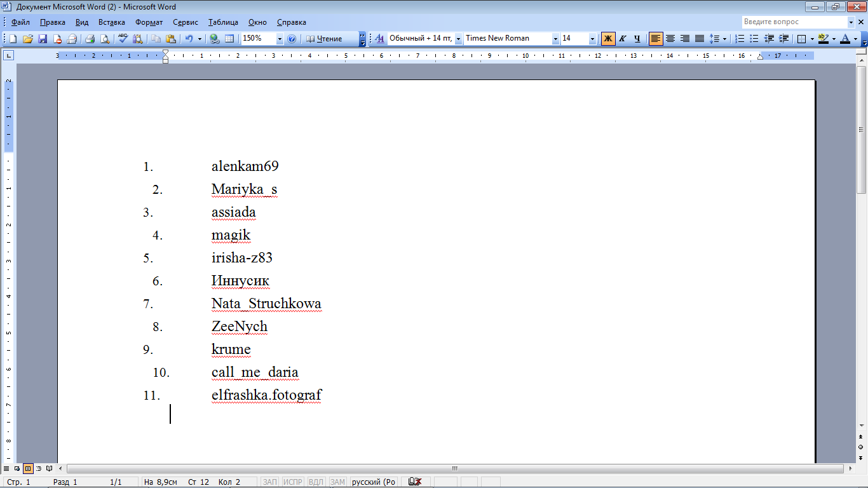Click the Undo arrow icon
This screenshot has height=488, width=868.
coord(189,39)
